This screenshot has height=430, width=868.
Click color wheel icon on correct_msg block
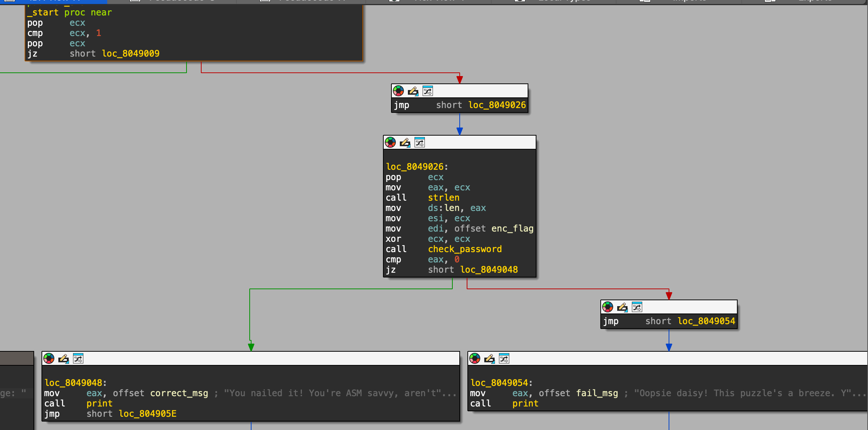(49, 358)
